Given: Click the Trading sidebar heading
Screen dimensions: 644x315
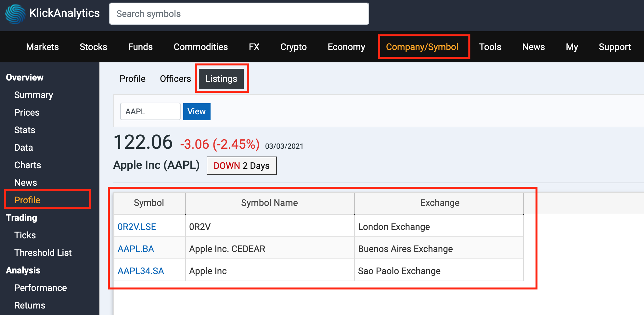Looking at the screenshot, I should pos(21,218).
